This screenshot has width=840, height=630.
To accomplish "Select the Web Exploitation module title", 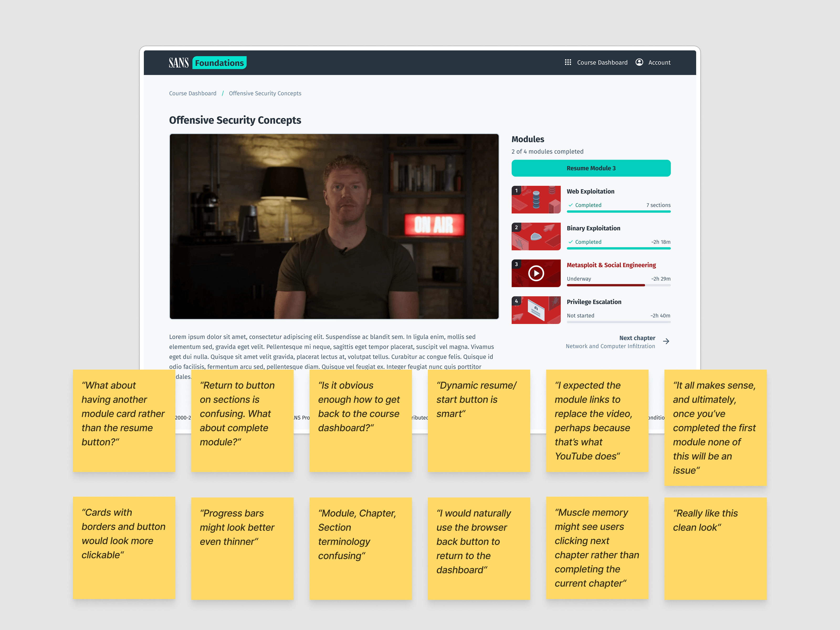I will 591,191.
